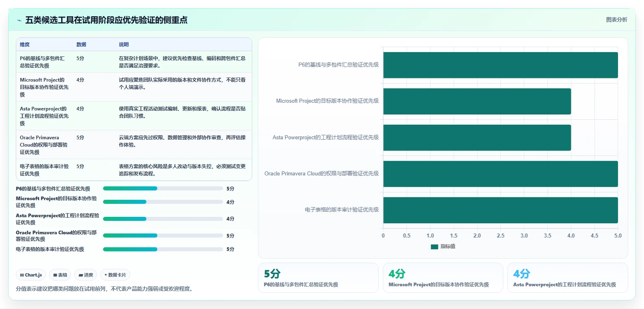Viewport: 644px width, 309px height.
Task: Click the 5分 value in P6 table row
Action: point(80,58)
